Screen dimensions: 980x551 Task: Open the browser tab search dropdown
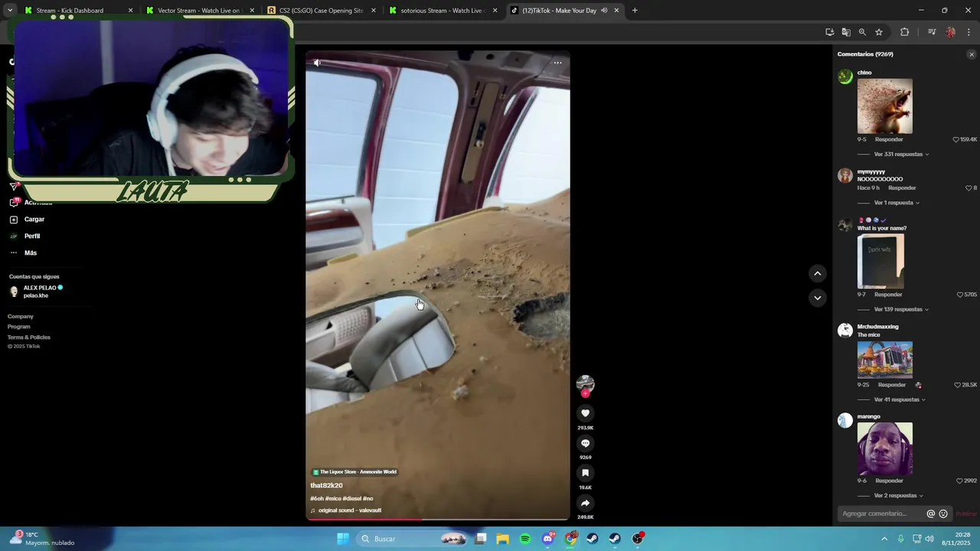point(9,11)
